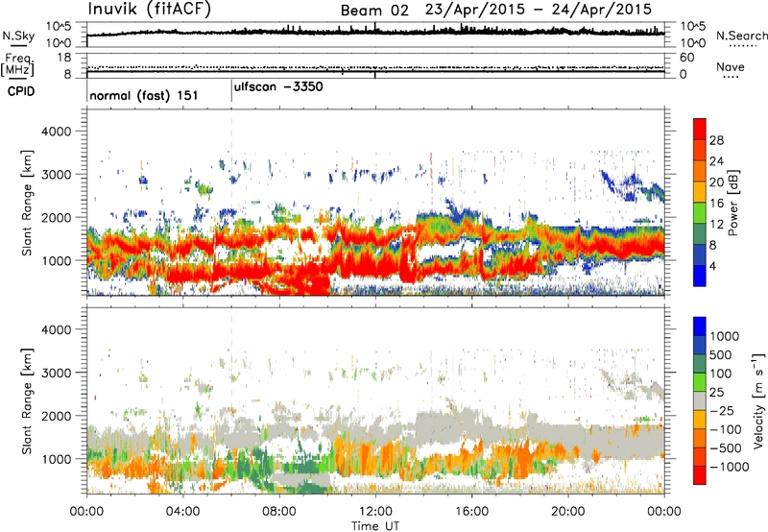The height and width of the screenshot is (532, 768).
Task: Pick the red bottom segment of Velocity colorbar
Action: point(700,475)
